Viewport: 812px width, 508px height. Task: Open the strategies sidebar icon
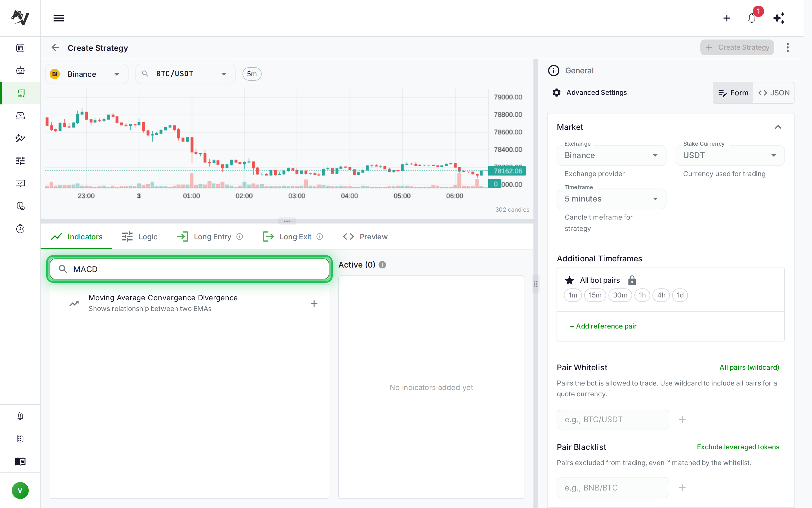pos(21,93)
